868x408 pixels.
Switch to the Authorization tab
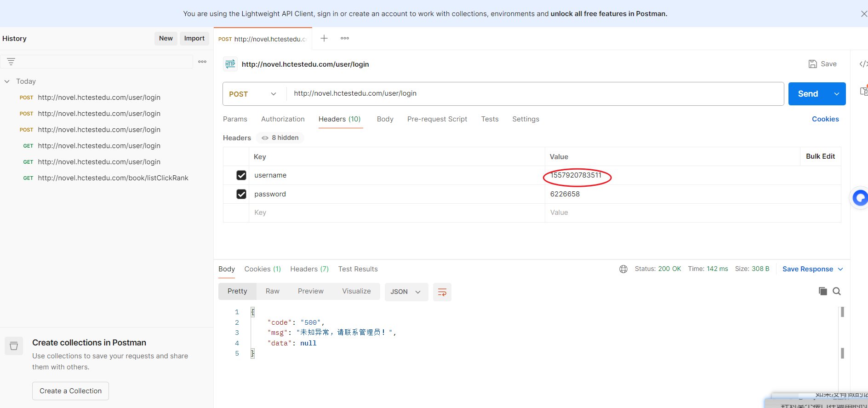tap(283, 119)
